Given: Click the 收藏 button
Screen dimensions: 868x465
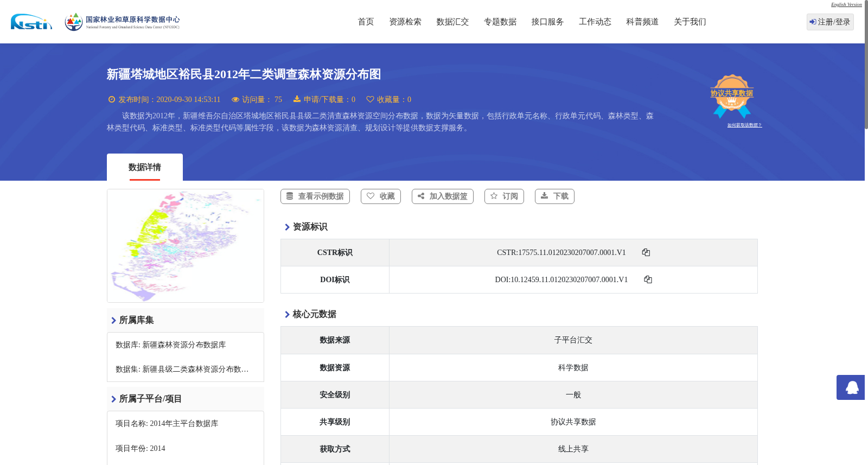Looking at the screenshot, I should click(381, 196).
